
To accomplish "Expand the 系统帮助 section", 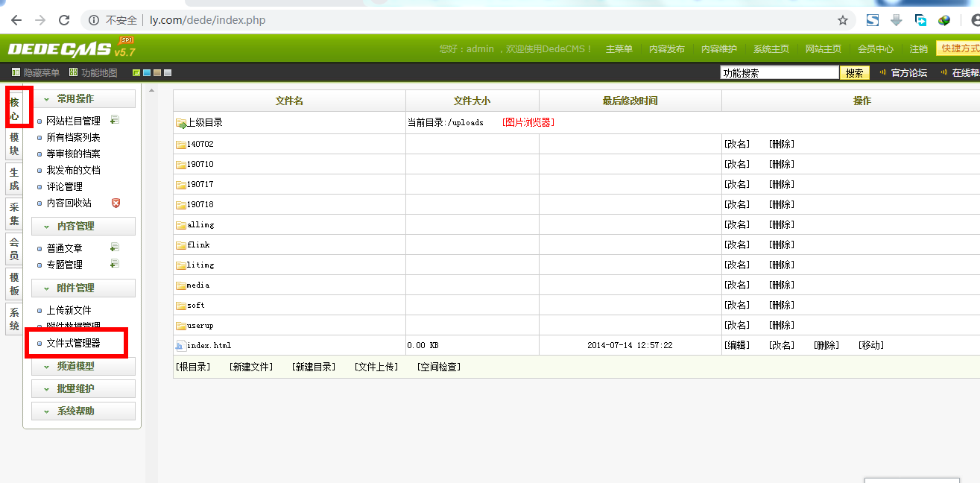I will 83,411.
